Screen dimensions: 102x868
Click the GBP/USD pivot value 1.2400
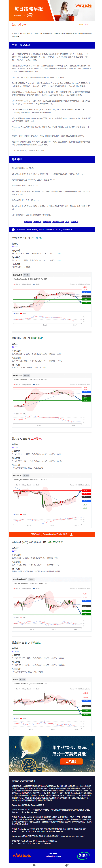tap(15, 347)
